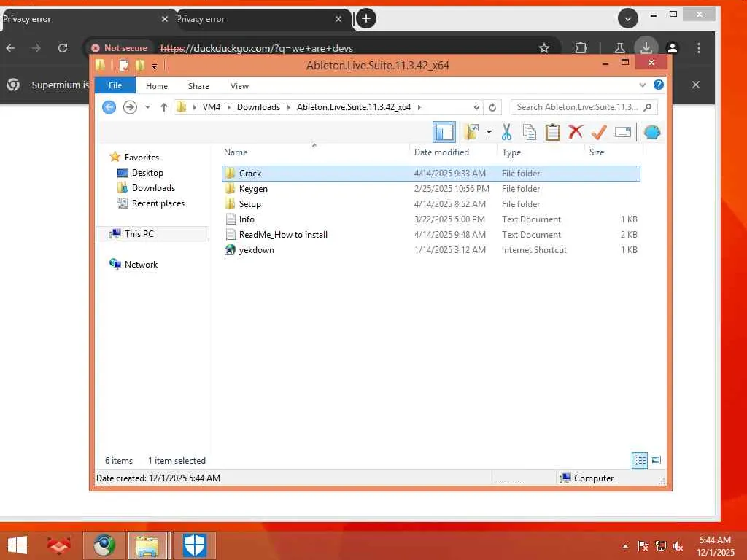Open the shield app in taskbar
747x560 pixels.
tap(194, 545)
